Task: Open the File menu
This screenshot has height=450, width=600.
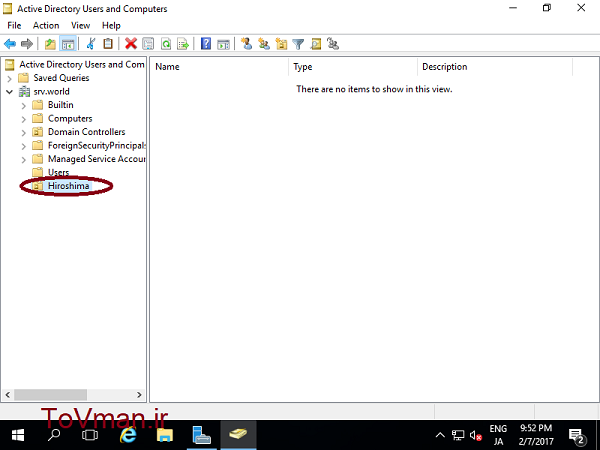Action: pyautogui.click(x=14, y=26)
